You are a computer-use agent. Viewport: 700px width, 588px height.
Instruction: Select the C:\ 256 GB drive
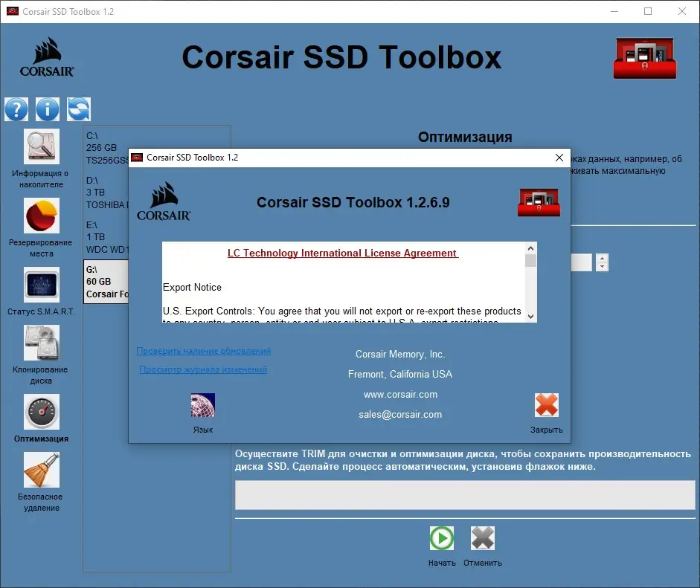tap(106, 148)
